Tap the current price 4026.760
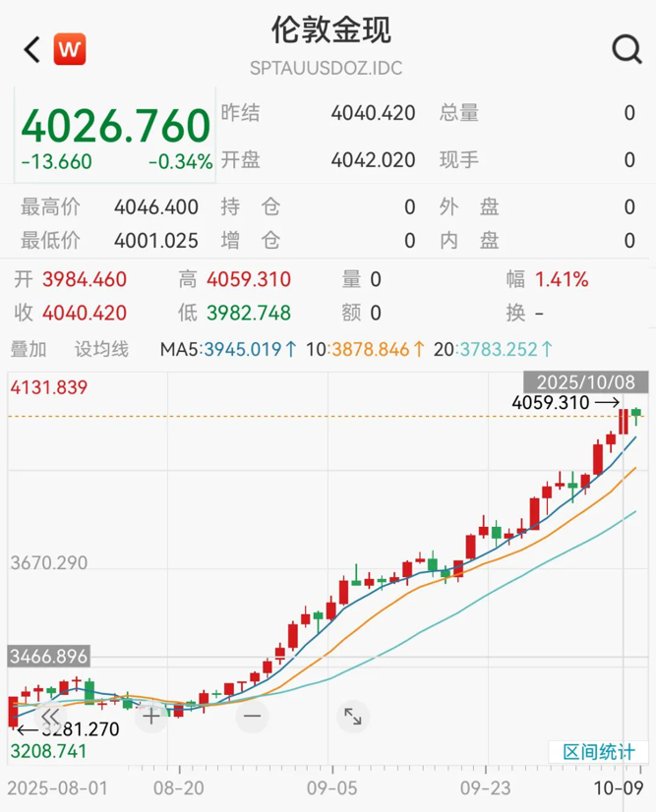Screen dimensions: 656x812 coord(116,127)
